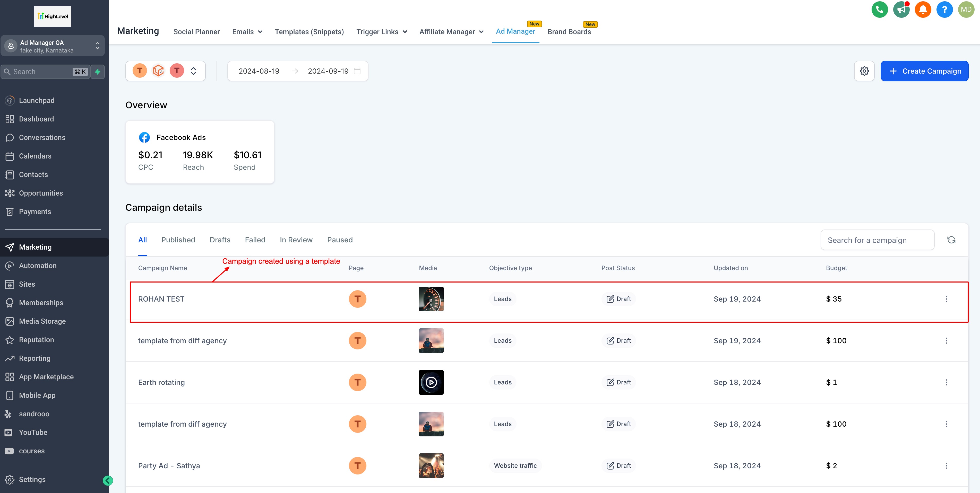
Task: Open the orange notifications bell
Action: [923, 10]
